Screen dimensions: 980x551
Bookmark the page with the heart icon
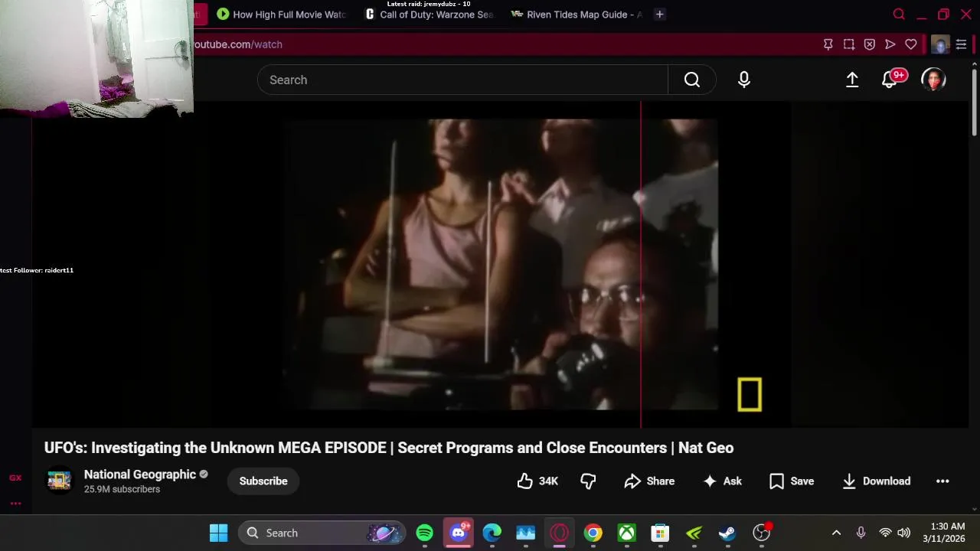click(911, 44)
